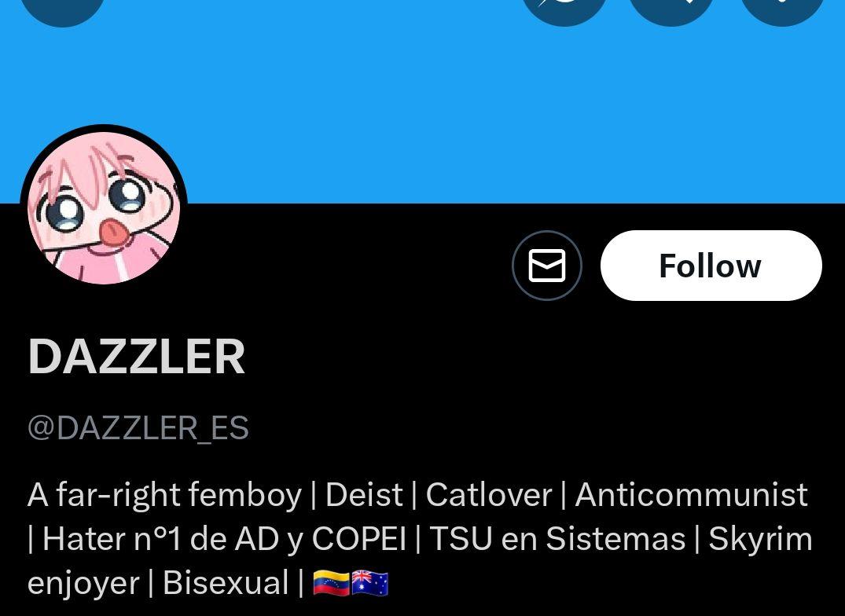Click the far-right femboy bio text
845x616 pixels.
[x=165, y=495]
